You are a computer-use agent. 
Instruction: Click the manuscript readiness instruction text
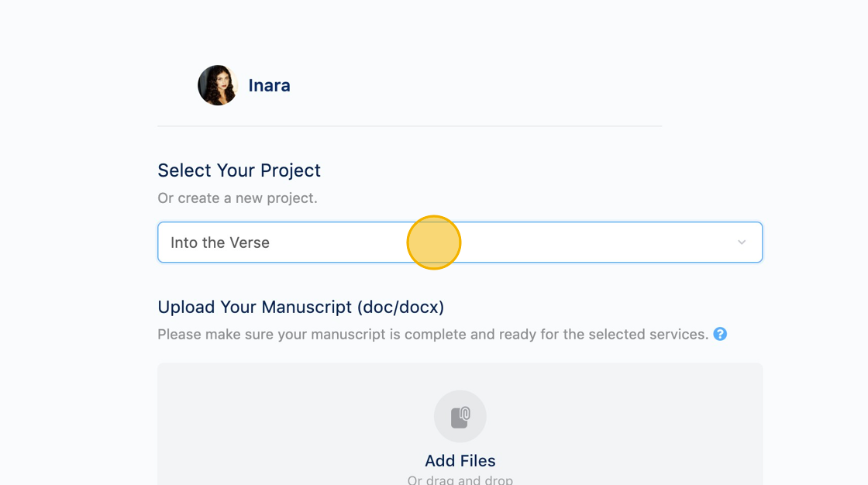click(x=433, y=335)
